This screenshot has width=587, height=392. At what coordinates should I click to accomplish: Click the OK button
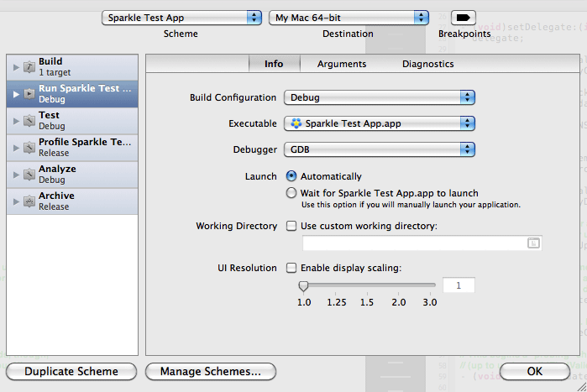click(x=535, y=371)
